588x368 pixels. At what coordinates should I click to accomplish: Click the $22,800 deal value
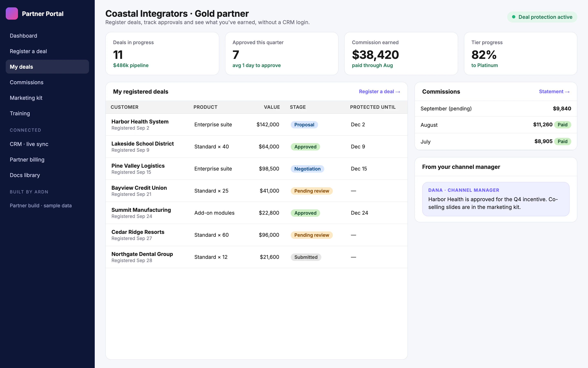click(269, 213)
